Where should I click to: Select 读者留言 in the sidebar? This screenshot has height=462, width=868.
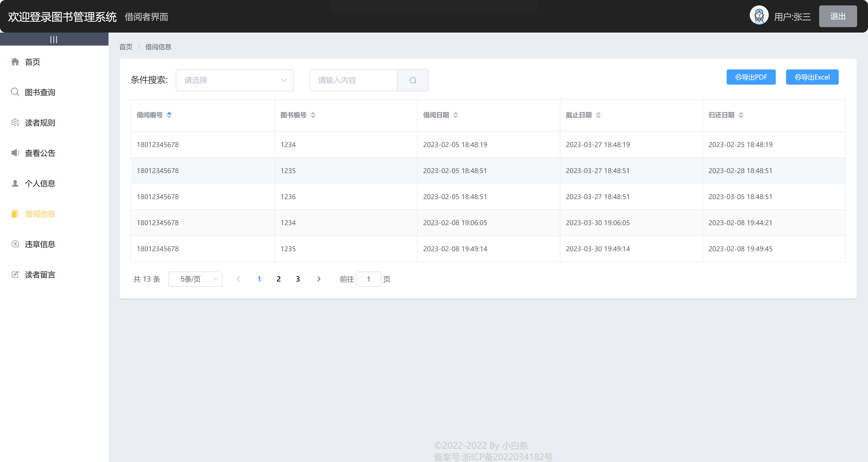pos(40,274)
